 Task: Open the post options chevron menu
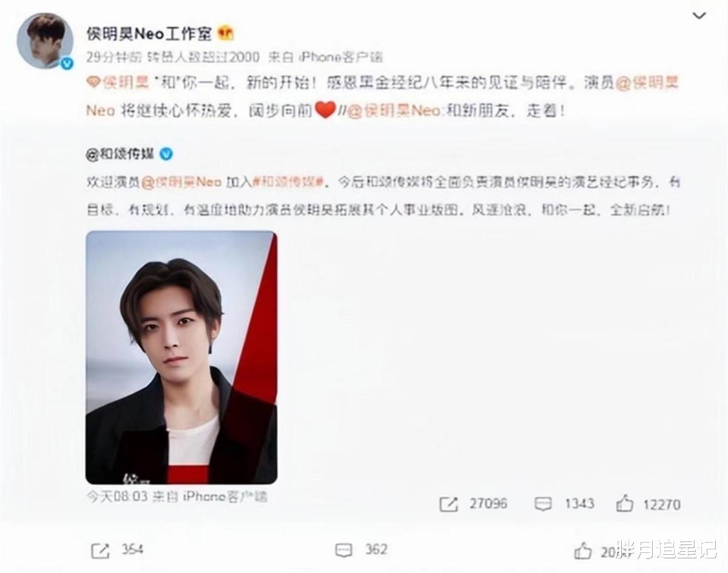click(x=699, y=16)
